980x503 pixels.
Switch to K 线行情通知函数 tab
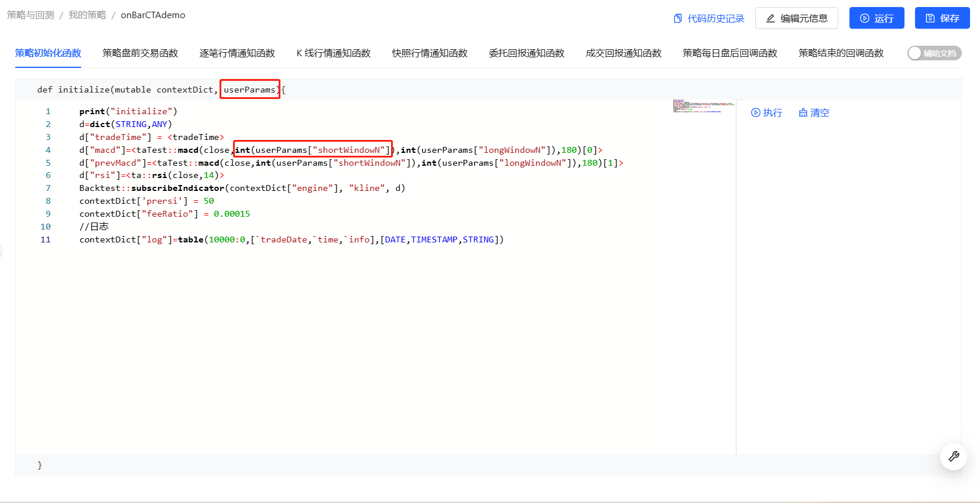334,53
